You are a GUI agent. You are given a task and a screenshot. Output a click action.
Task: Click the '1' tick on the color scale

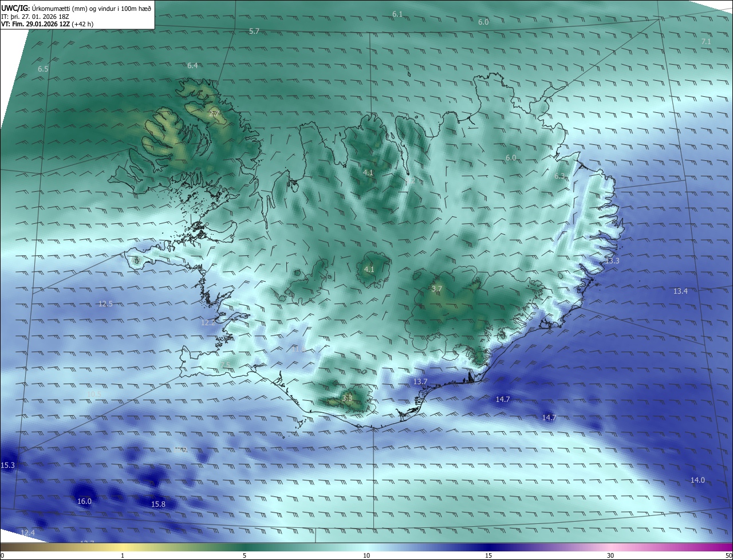123,555
